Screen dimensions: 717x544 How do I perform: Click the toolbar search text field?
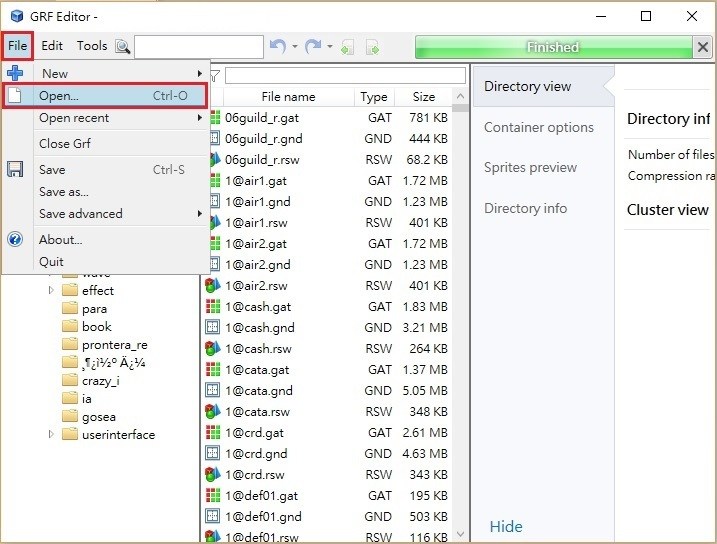(199, 47)
